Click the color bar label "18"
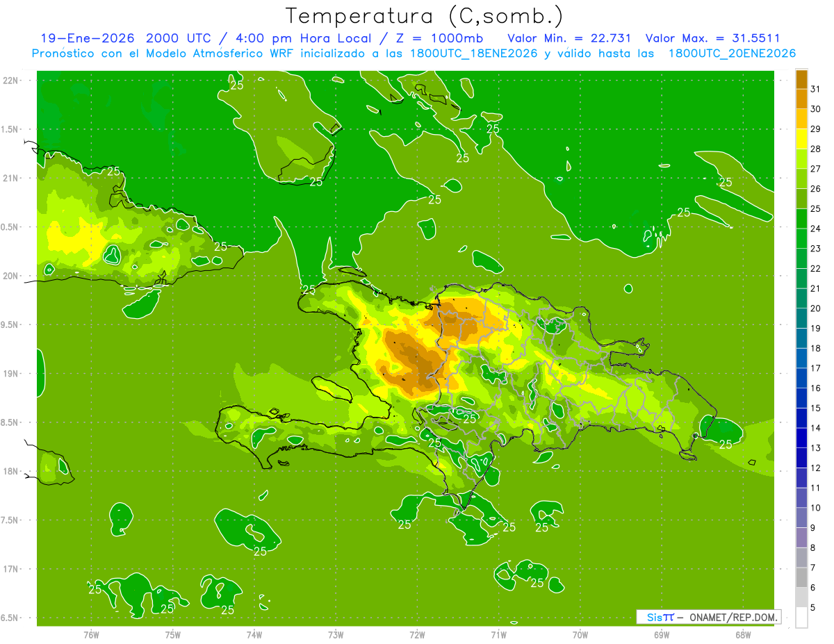The image size is (834, 644). pos(815,348)
